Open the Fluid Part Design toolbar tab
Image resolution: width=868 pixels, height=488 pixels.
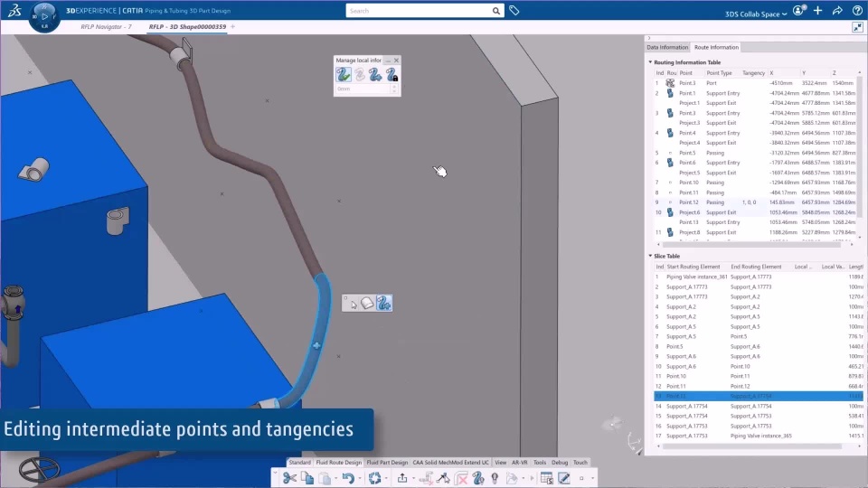(x=387, y=463)
